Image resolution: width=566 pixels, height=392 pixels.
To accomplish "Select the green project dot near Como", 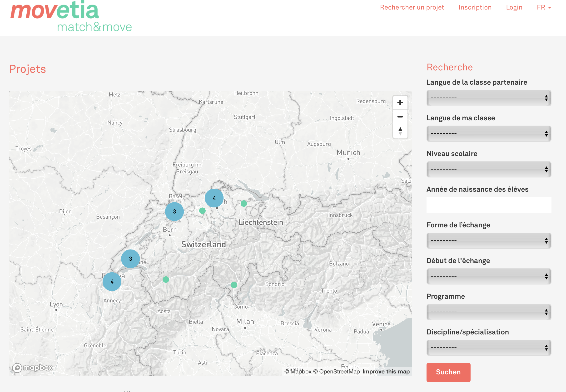I will coord(234,285).
